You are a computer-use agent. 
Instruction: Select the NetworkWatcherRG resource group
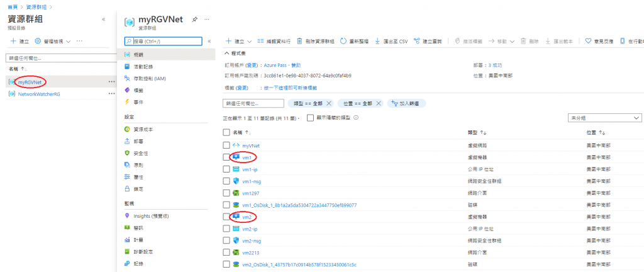pyautogui.click(x=39, y=94)
